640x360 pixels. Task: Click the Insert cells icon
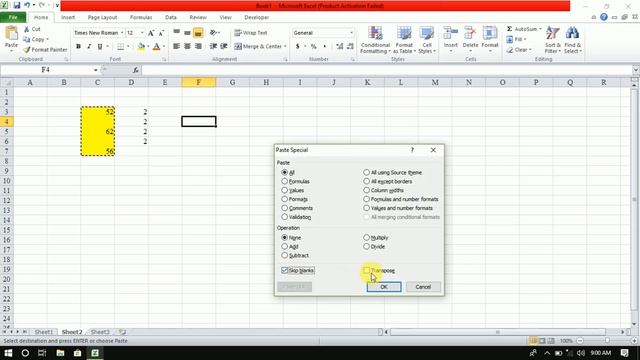pyautogui.click(x=451, y=34)
